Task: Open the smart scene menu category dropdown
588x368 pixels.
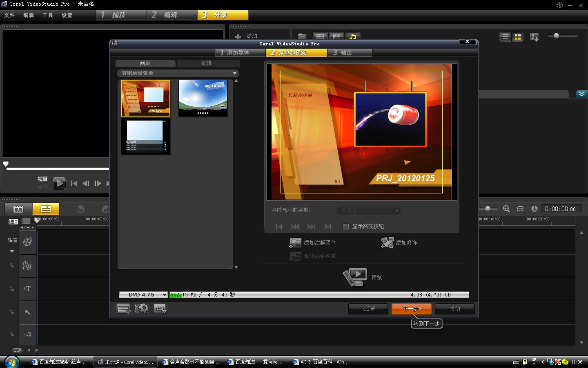Action: [x=178, y=73]
